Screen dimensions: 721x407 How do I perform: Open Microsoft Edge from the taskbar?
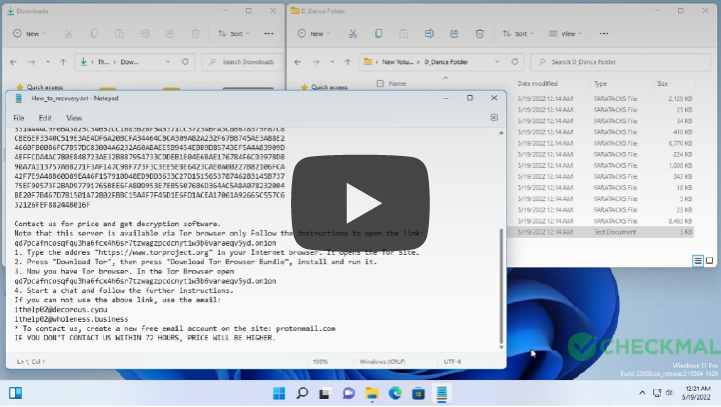pos(395,393)
